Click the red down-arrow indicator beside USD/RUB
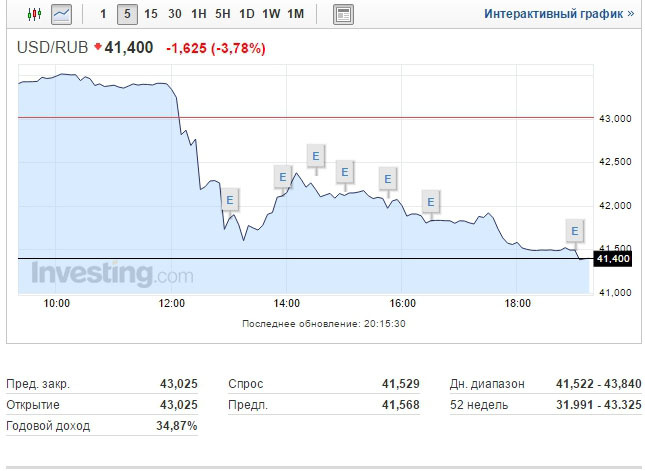645x471 pixels. (x=97, y=46)
